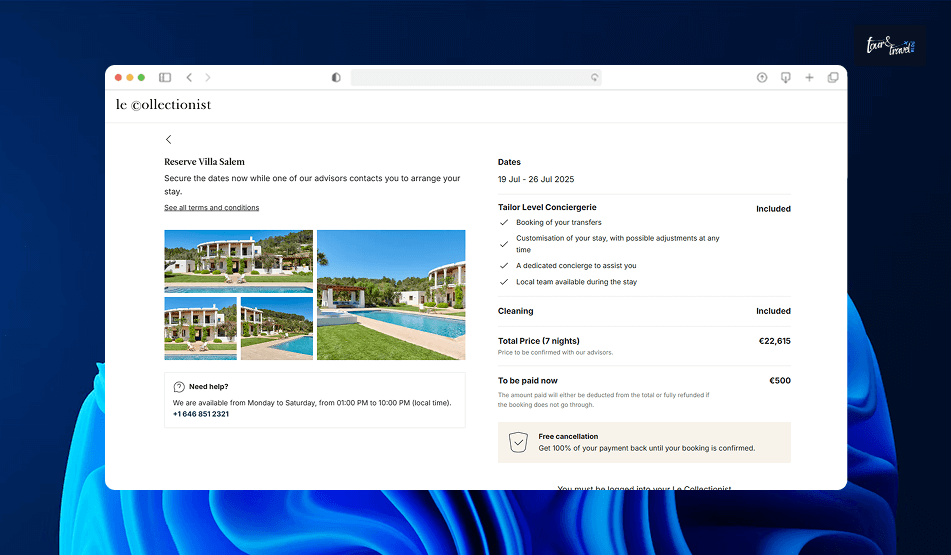Click the yellow minimize window button
The width and height of the screenshot is (951, 555).
point(130,78)
